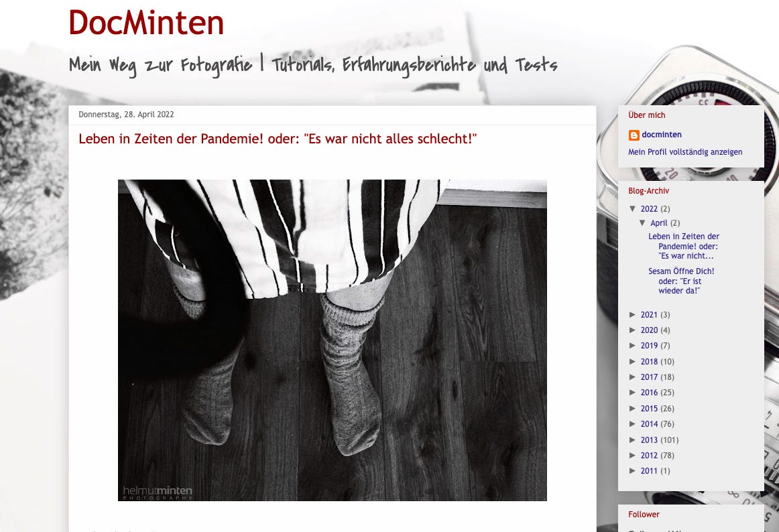Screen dimensions: 779x532
Task: Click the subtitle 'Mein Weg zur Fotografie'
Action: [160, 65]
